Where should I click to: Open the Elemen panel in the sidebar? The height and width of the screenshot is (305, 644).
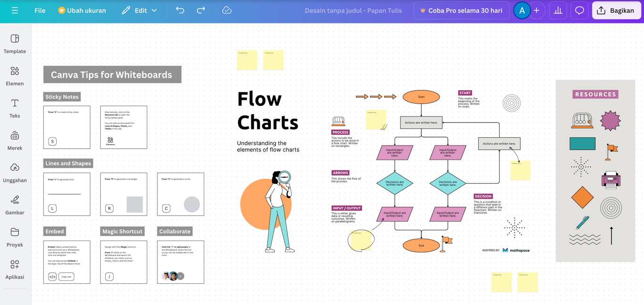tap(15, 77)
